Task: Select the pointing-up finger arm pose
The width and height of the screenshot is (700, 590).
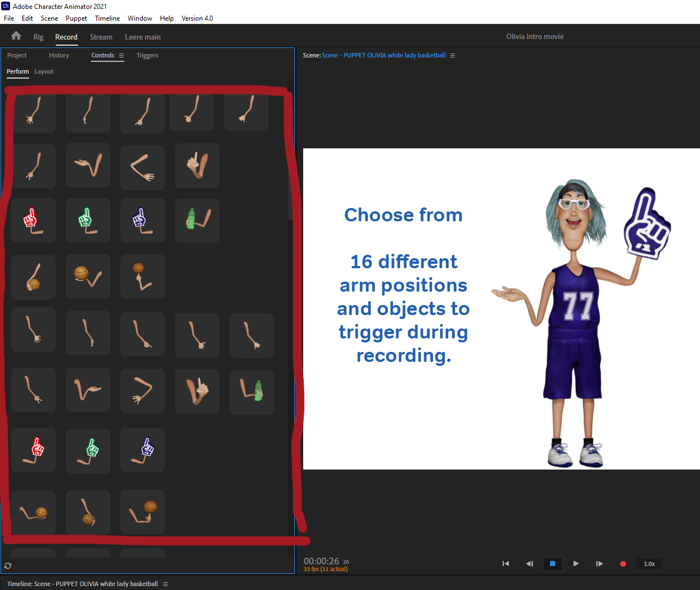Action: tap(197, 166)
